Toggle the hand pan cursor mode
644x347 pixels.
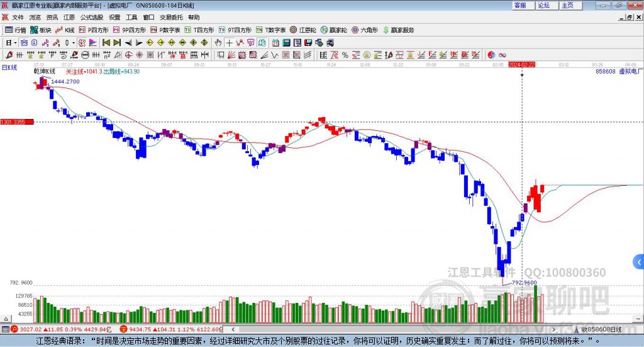click(x=218, y=43)
